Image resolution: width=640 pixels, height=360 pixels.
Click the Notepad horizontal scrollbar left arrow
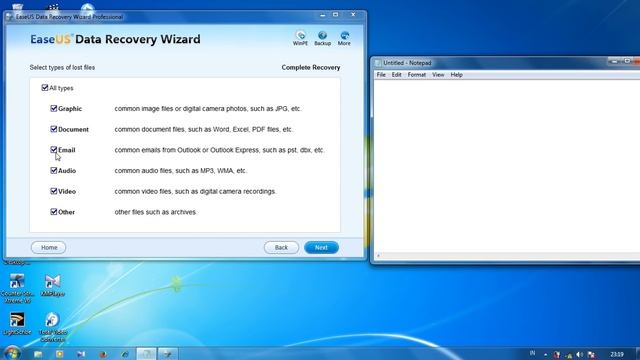click(x=378, y=256)
